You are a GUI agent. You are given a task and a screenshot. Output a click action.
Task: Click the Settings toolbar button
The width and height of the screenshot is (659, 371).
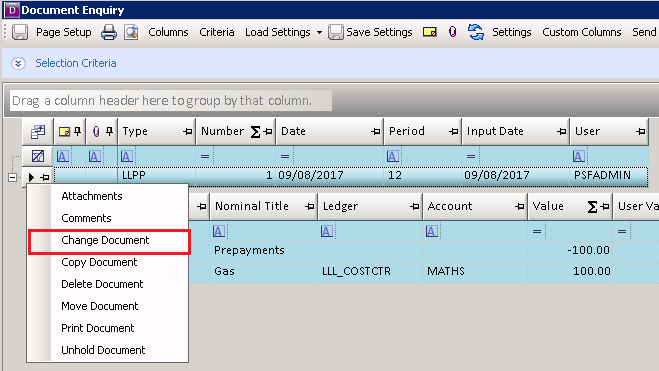click(511, 32)
